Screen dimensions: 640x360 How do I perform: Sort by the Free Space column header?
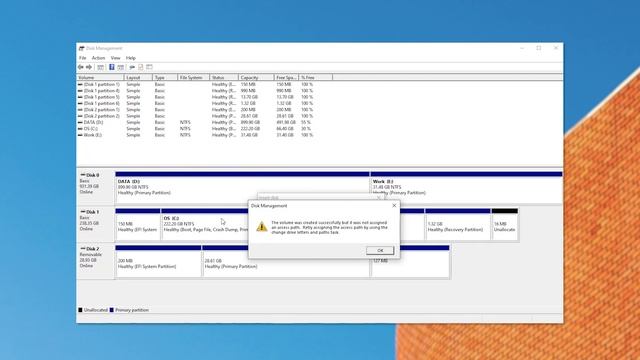coord(286,78)
